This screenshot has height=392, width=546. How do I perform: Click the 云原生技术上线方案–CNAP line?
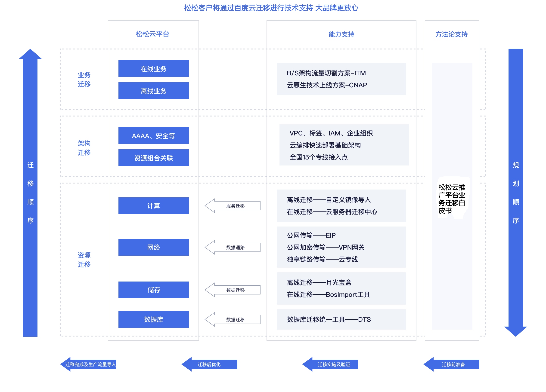(x=327, y=85)
